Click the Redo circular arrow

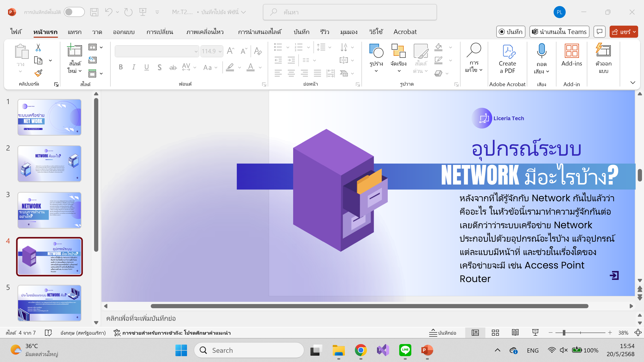tap(128, 12)
